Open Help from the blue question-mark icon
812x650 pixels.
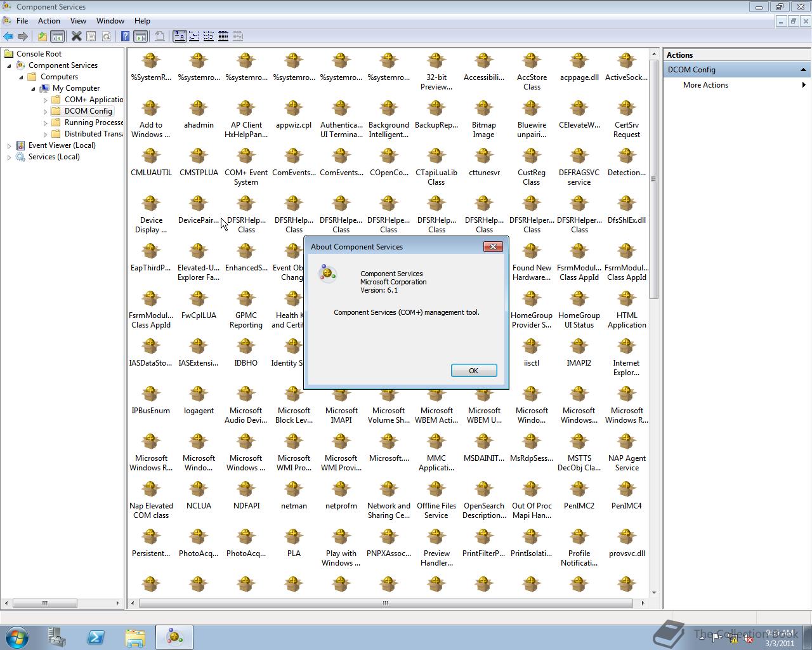pyautogui.click(x=126, y=37)
